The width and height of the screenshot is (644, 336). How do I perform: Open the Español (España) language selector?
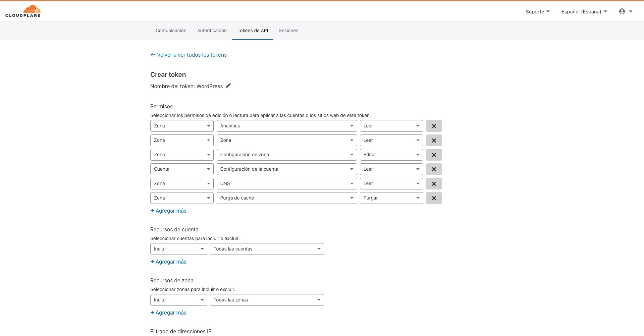pyautogui.click(x=584, y=12)
